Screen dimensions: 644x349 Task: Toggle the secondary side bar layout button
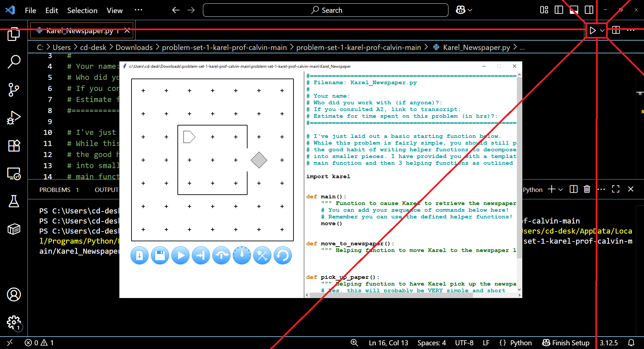tap(589, 10)
